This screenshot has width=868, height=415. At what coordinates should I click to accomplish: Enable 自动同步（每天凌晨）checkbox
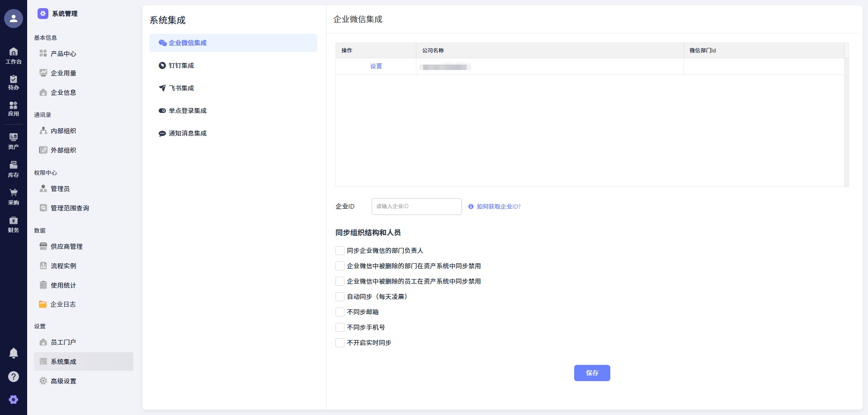tap(340, 297)
